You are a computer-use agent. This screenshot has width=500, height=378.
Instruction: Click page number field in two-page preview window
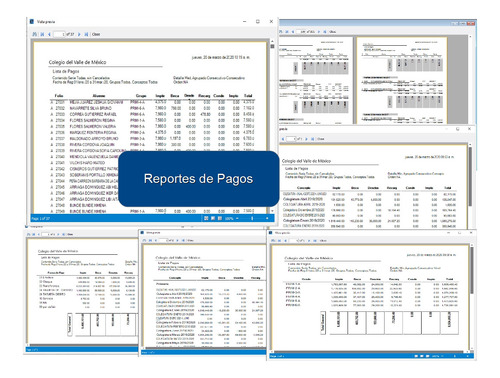[302, 32]
